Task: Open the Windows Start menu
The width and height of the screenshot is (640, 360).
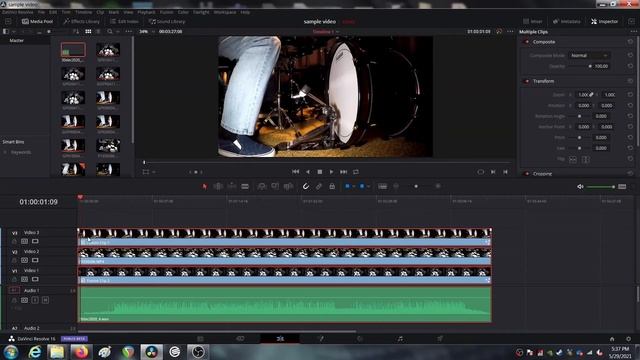Action: (11, 351)
